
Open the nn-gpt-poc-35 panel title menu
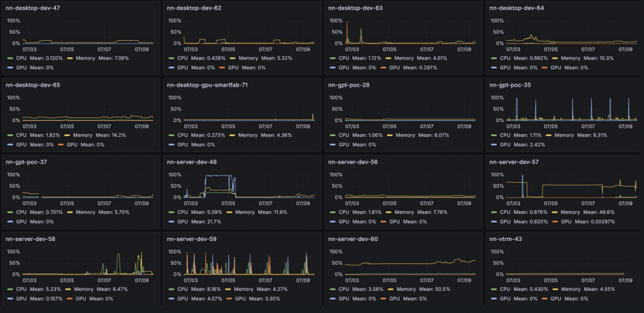(510, 85)
